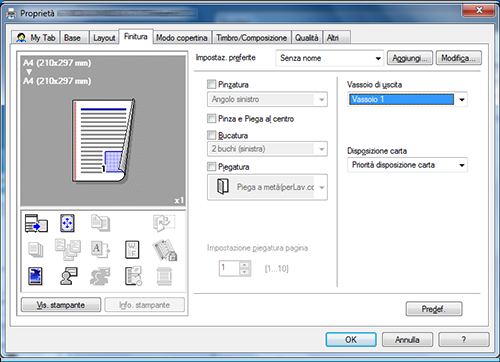Click the page preview thumbnail
Screen dimensions: 500x362
pos(103,141)
